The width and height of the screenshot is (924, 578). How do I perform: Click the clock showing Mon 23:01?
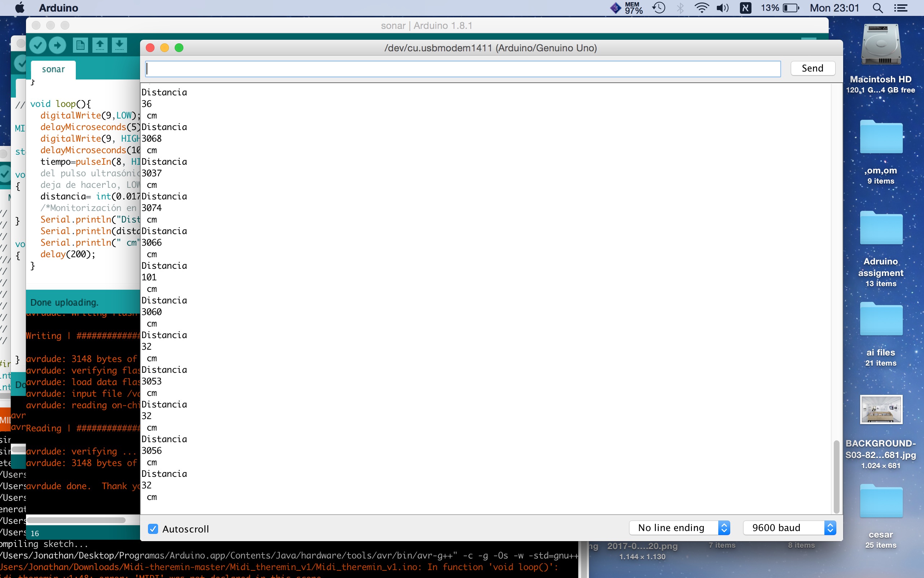[x=834, y=8]
